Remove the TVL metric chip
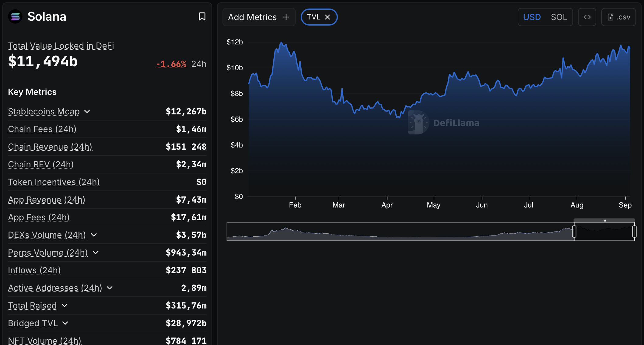The width and height of the screenshot is (644, 345). (327, 17)
